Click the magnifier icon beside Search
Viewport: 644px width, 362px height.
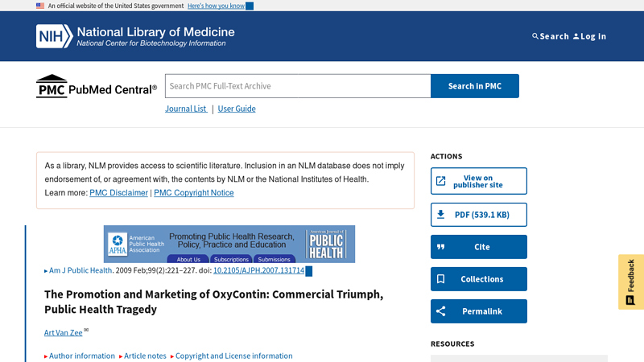(535, 36)
